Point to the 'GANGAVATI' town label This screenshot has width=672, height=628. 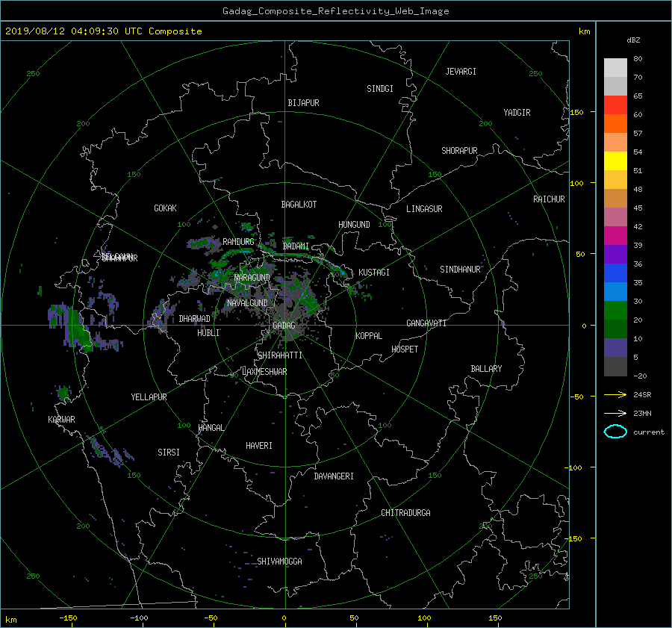click(426, 323)
